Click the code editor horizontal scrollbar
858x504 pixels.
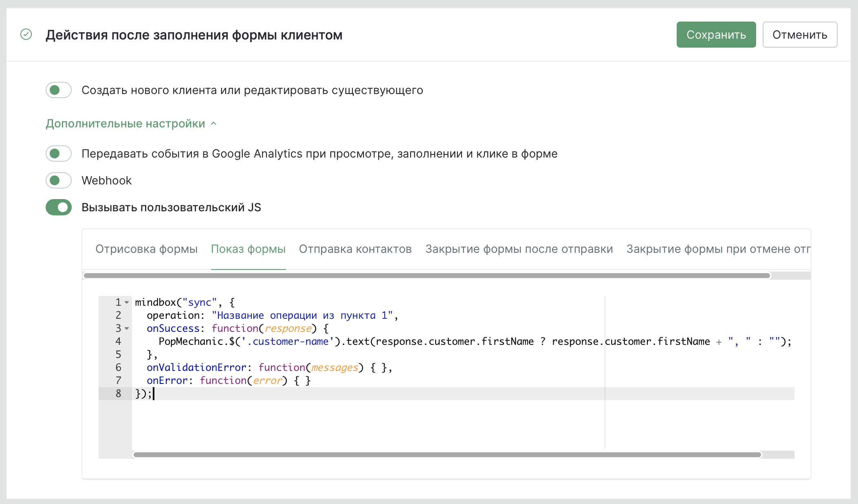click(447, 454)
